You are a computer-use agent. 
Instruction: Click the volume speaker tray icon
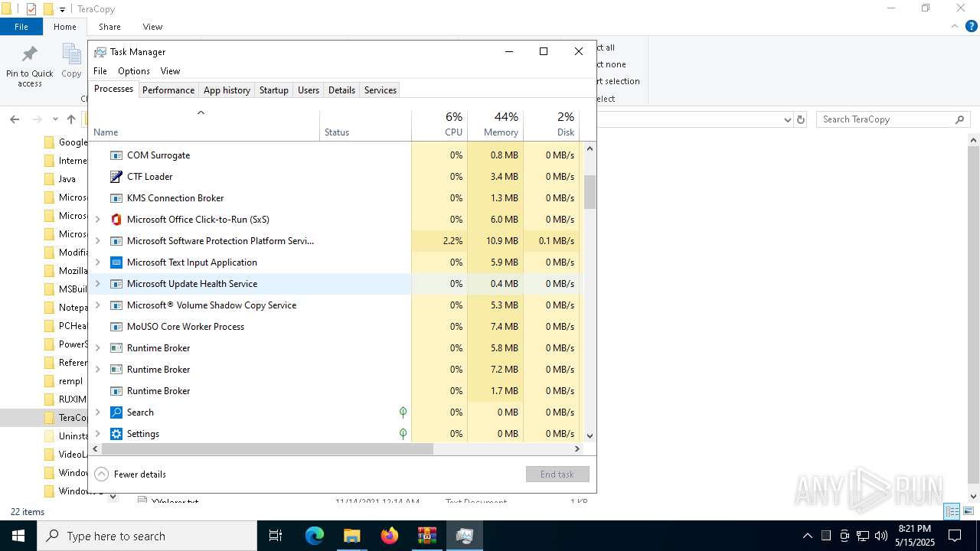tap(880, 536)
